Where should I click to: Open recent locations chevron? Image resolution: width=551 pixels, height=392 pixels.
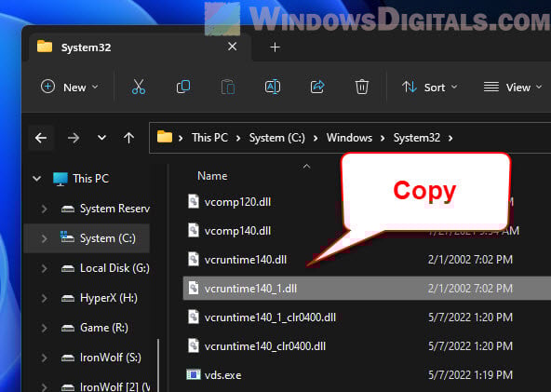(x=101, y=138)
